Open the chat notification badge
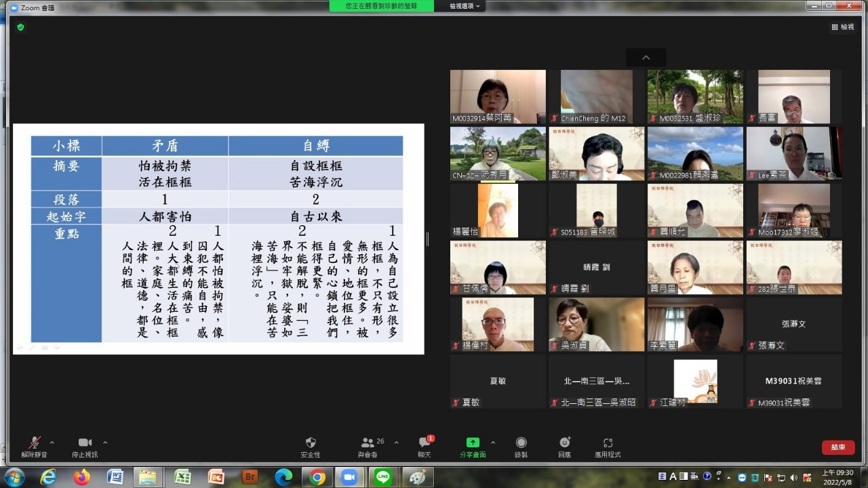The height and width of the screenshot is (488, 868). click(429, 438)
